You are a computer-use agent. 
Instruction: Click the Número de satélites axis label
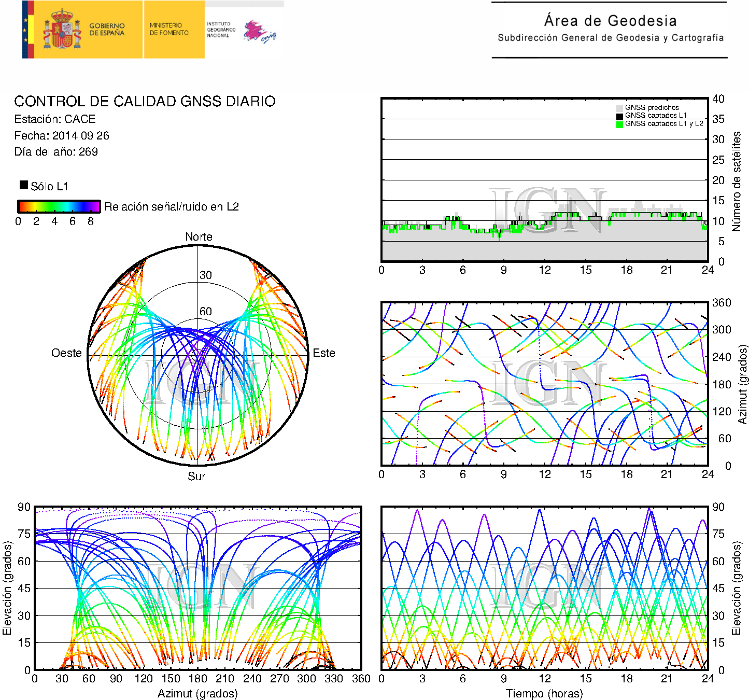736,181
